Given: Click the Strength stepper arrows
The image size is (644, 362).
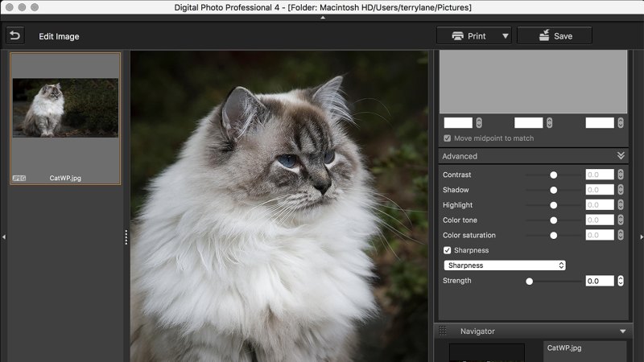Looking at the screenshot, I should pos(621,281).
